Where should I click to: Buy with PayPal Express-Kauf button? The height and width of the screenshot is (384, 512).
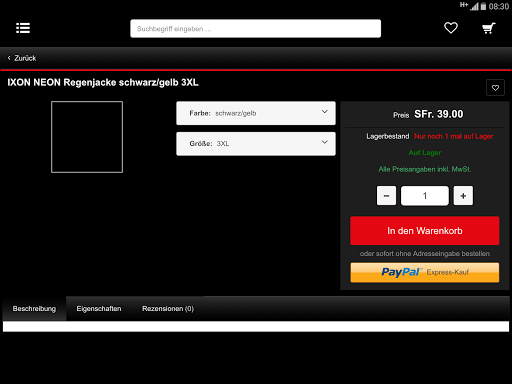[425, 272]
